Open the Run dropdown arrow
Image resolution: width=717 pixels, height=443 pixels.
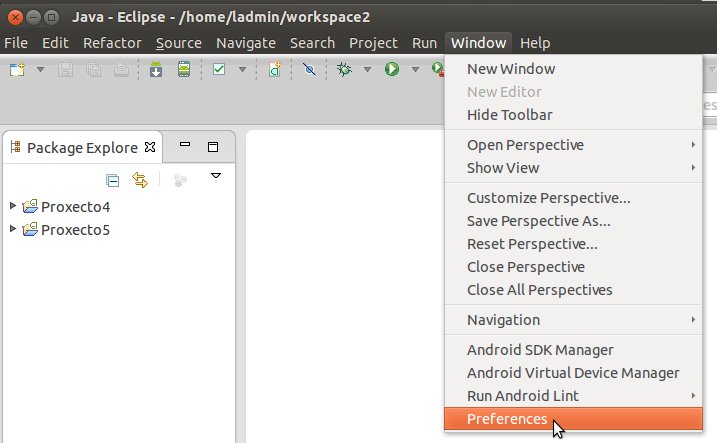415,69
